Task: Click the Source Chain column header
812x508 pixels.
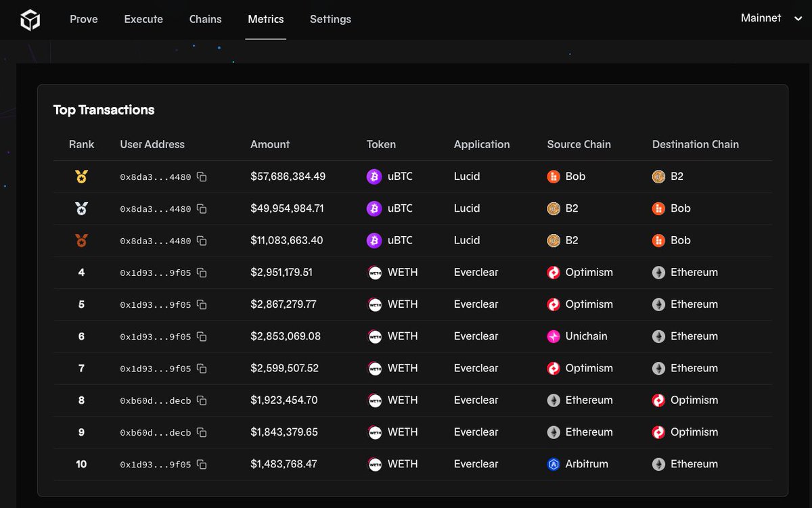Action: (x=579, y=144)
